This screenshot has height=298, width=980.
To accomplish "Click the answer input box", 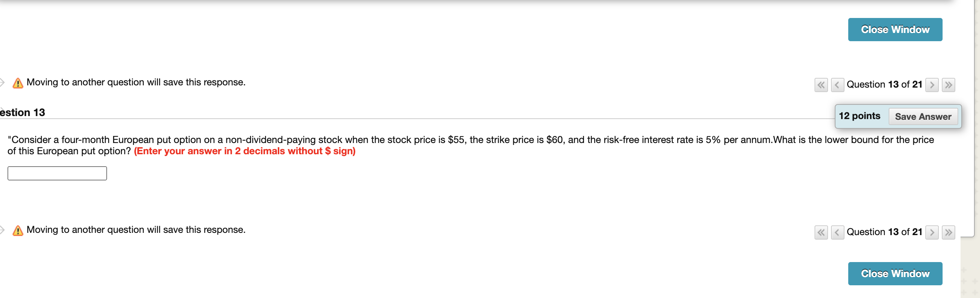I will coord(57,173).
